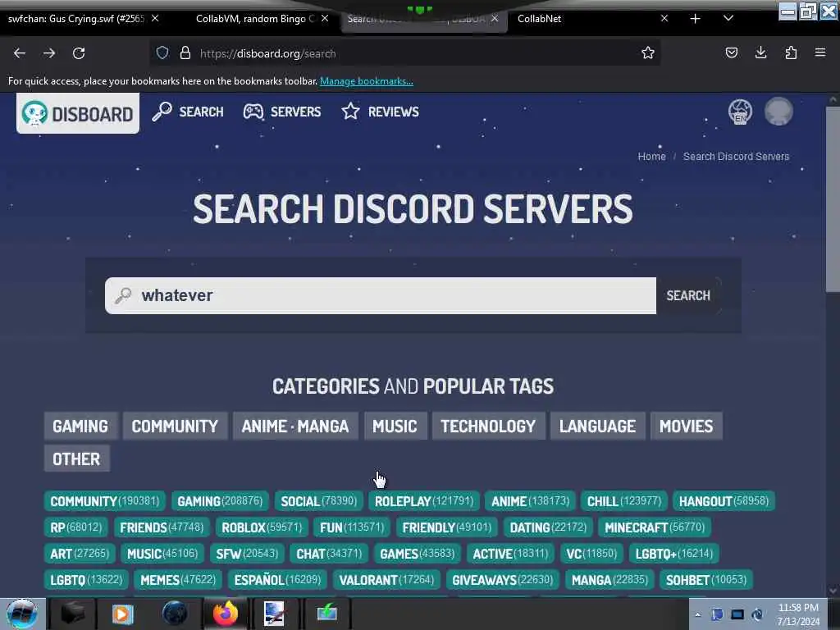Click the page vertical scrollbar thumb
840x630 pixels.
[833, 199]
